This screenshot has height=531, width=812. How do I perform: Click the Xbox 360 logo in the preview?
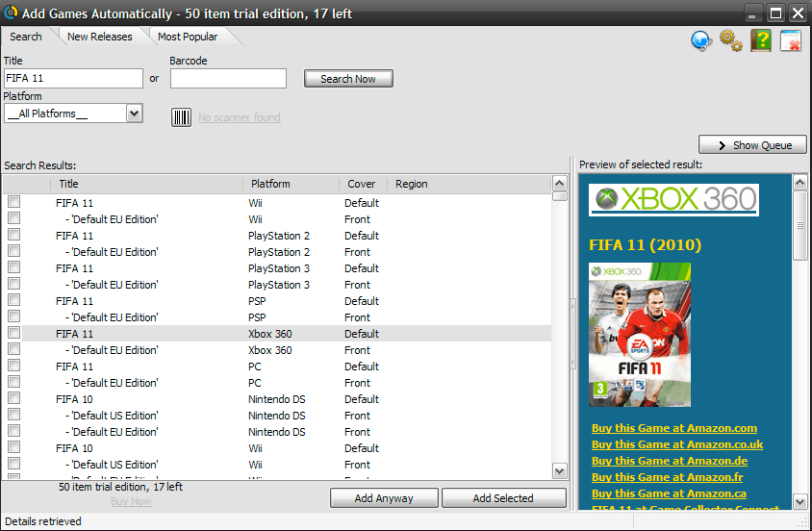673,199
